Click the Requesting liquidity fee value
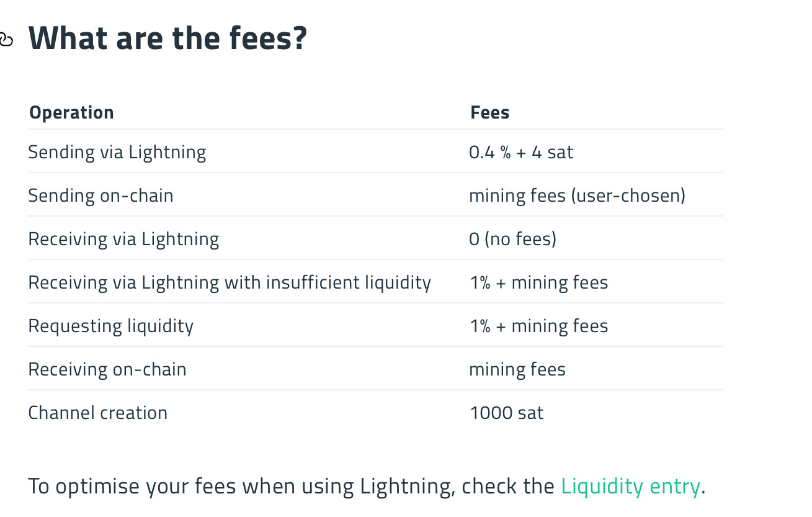 coord(538,326)
